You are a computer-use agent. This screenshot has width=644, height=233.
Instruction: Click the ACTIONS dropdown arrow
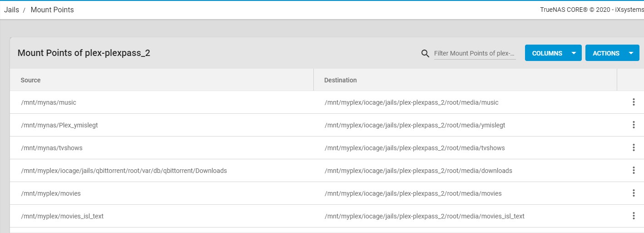point(631,53)
